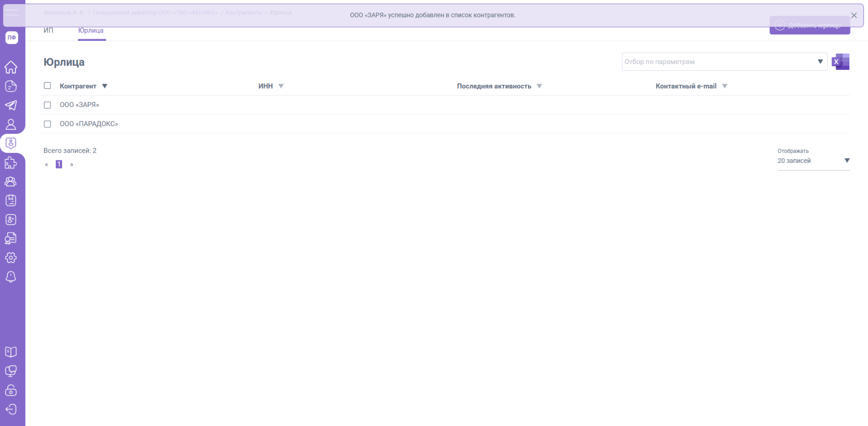The width and height of the screenshot is (868, 426).
Task: Check the ООО «ПАРАДОКС» row checkbox
Action: [48, 124]
